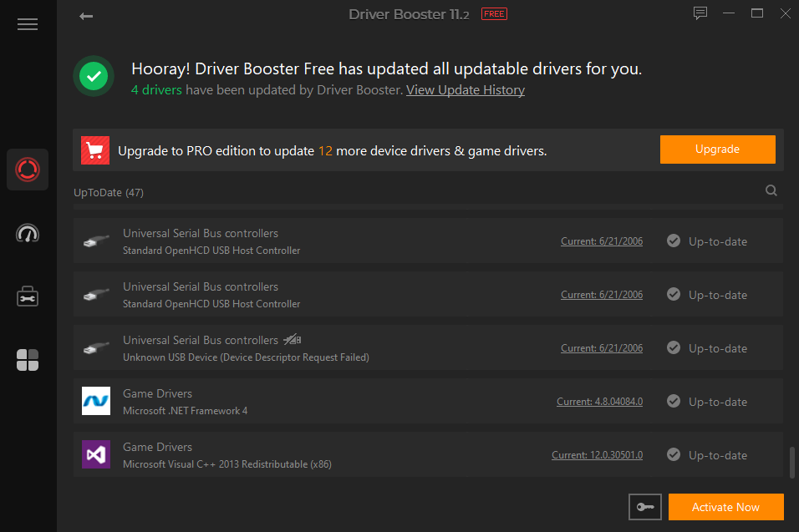The image size is (799, 532).
Task: Click the driver list scrollbar thumb
Action: pos(791,462)
